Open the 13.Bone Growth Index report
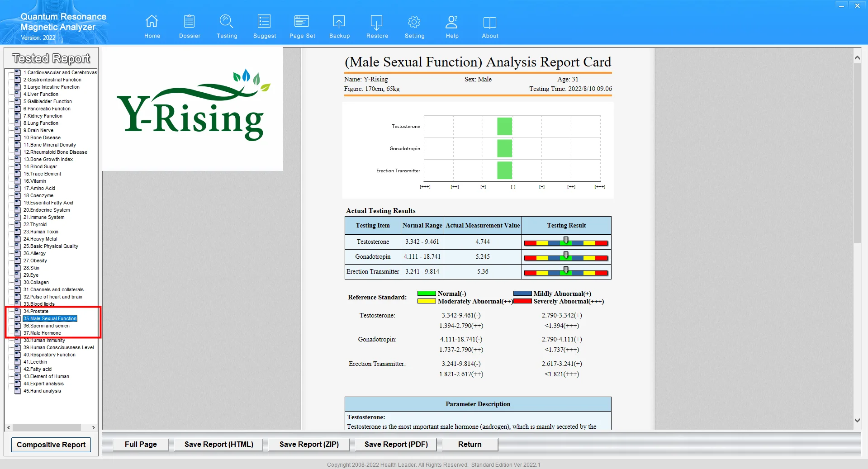 click(x=48, y=159)
